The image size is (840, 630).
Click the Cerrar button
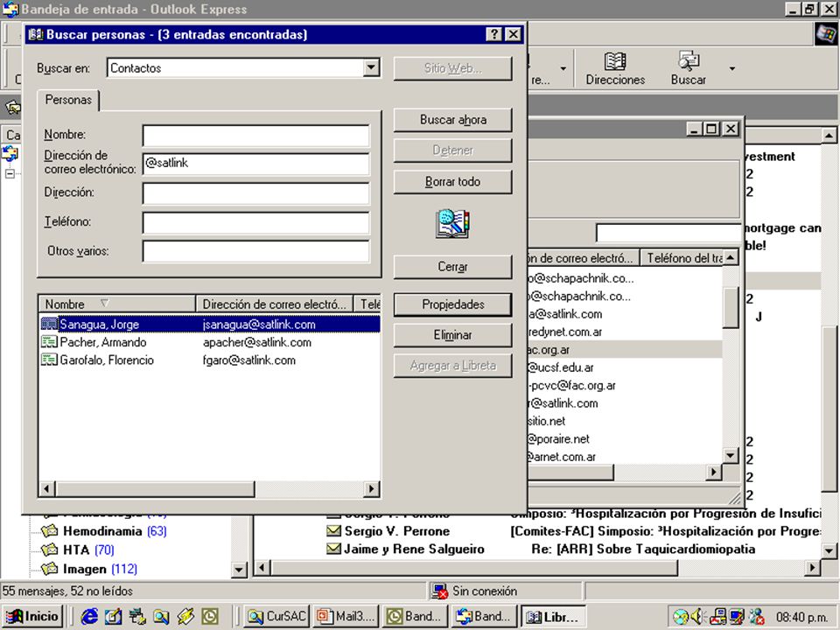pyautogui.click(x=452, y=266)
